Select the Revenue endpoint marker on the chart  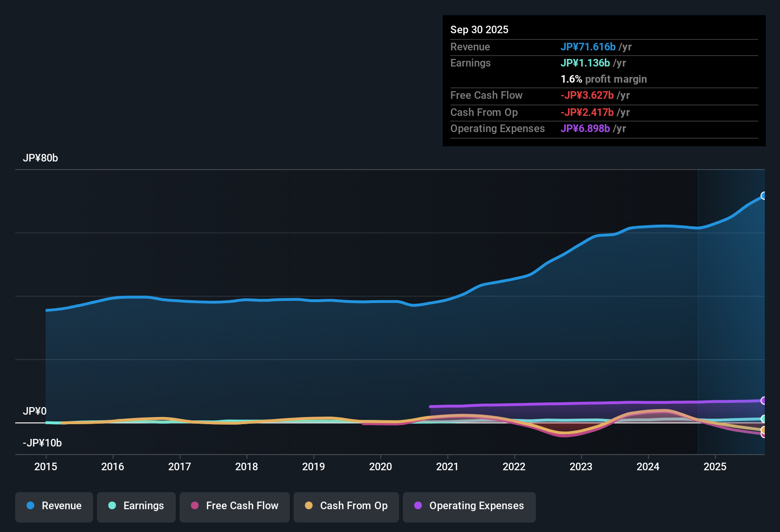tap(764, 196)
